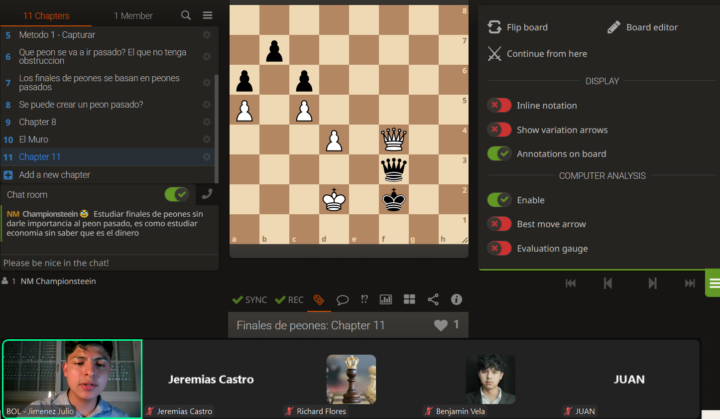The height and width of the screenshot is (419, 720).
Task: Select chapter Los finales de peones se basan
Action: [99, 83]
